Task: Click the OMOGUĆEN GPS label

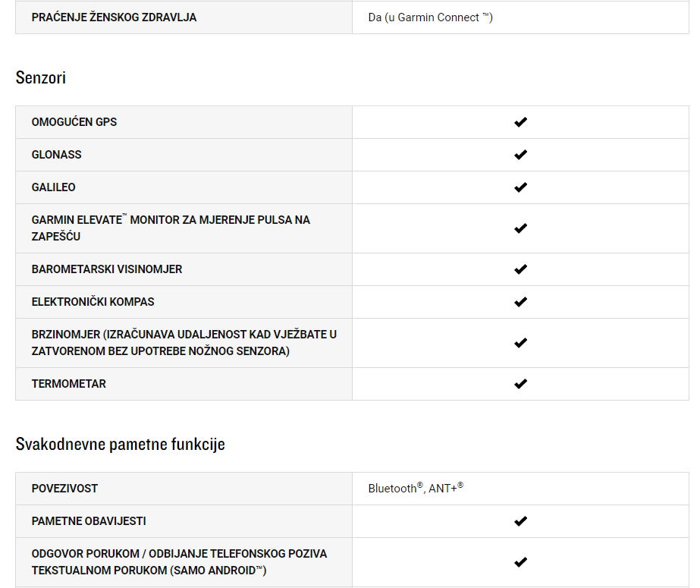Action: (74, 122)
